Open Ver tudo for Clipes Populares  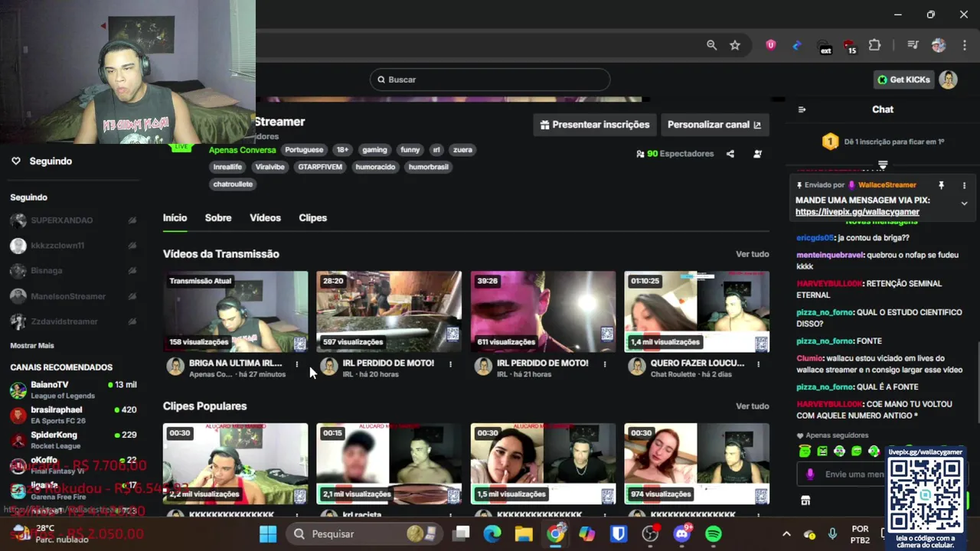(753, 406)
